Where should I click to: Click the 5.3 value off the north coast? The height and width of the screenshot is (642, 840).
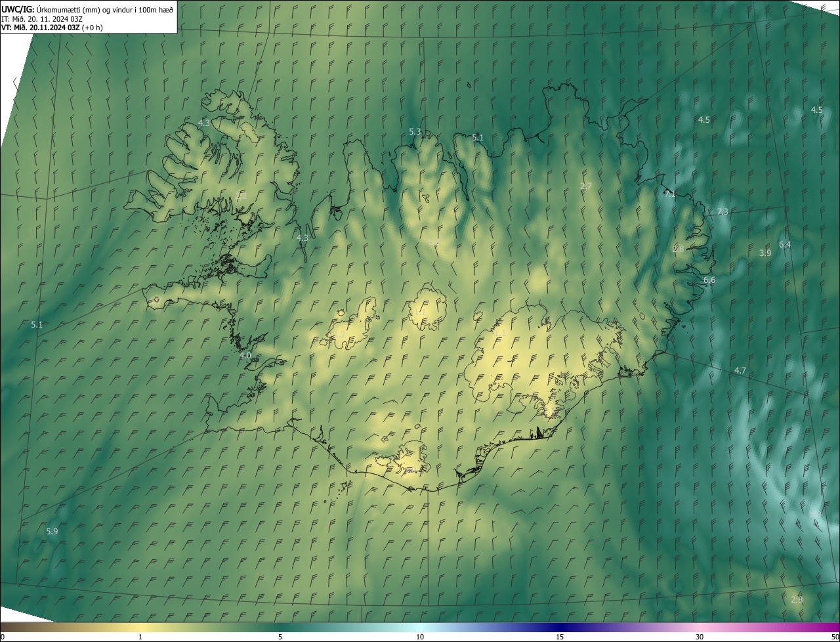pos(415,132)
